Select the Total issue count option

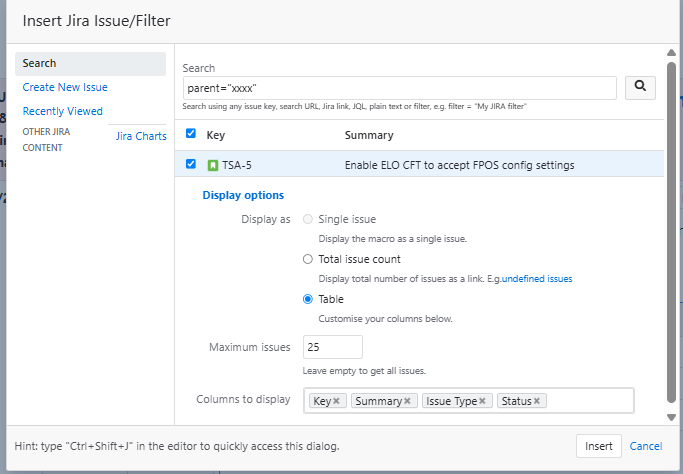point(308,259)
